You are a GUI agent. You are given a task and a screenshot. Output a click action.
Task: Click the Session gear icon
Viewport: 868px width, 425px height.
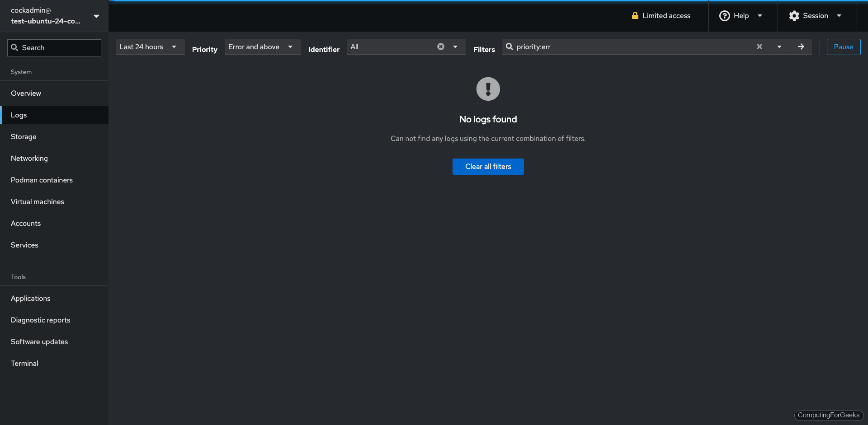coord(794,16)
